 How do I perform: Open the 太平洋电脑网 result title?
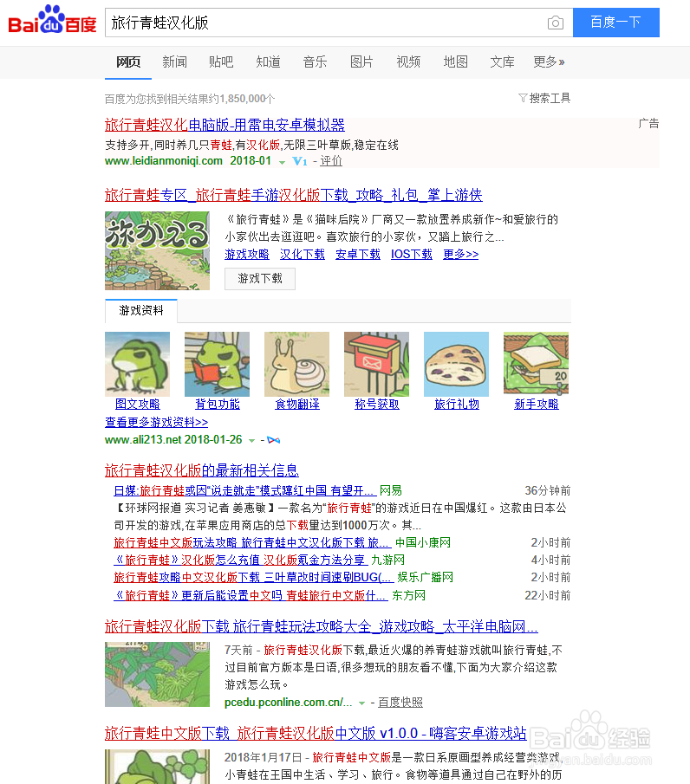pos(322,626)
